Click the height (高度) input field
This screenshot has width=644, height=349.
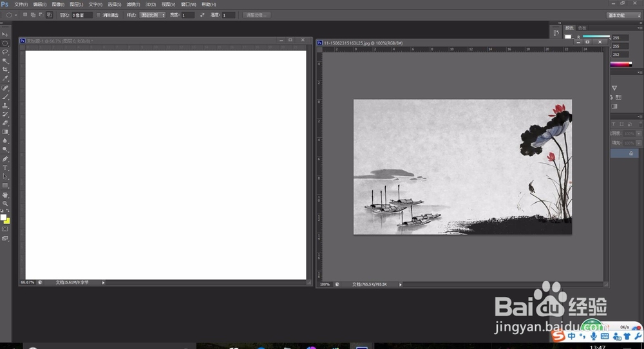click(x=229, y=15)
